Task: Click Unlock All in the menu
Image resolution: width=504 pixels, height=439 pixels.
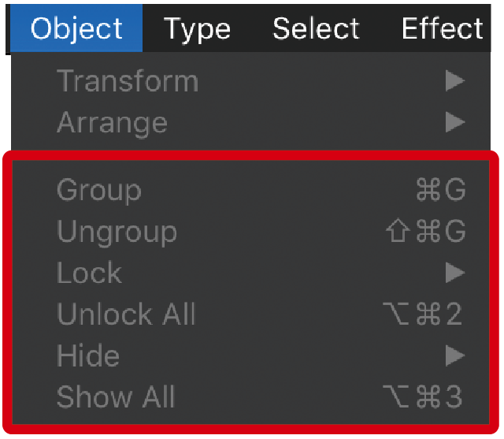Action: [126, 314]
